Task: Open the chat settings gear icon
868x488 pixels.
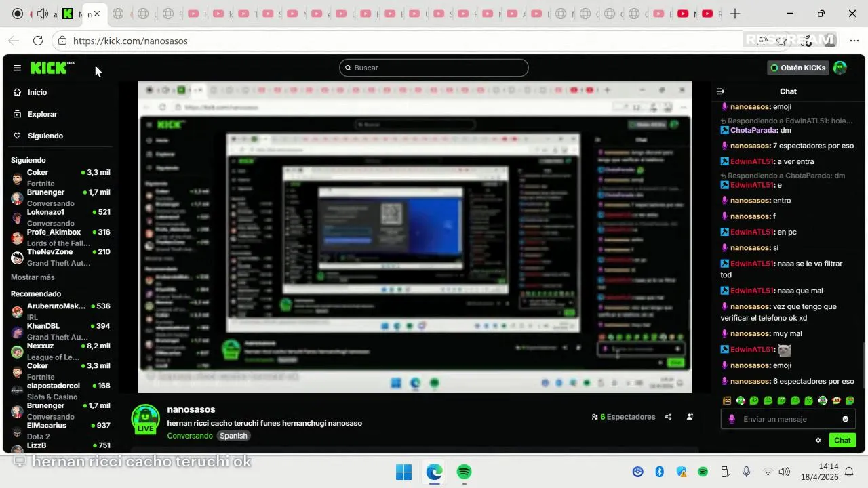Action: [818, 440]
